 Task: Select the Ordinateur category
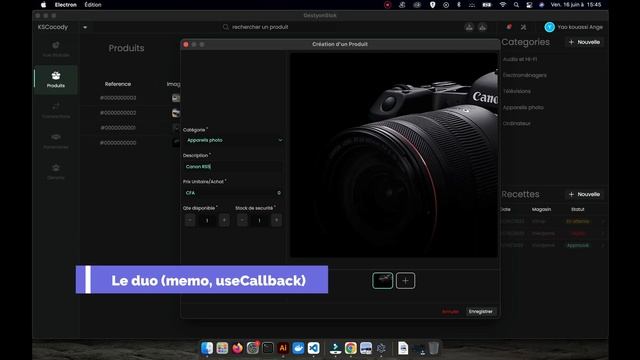[517, 123]
